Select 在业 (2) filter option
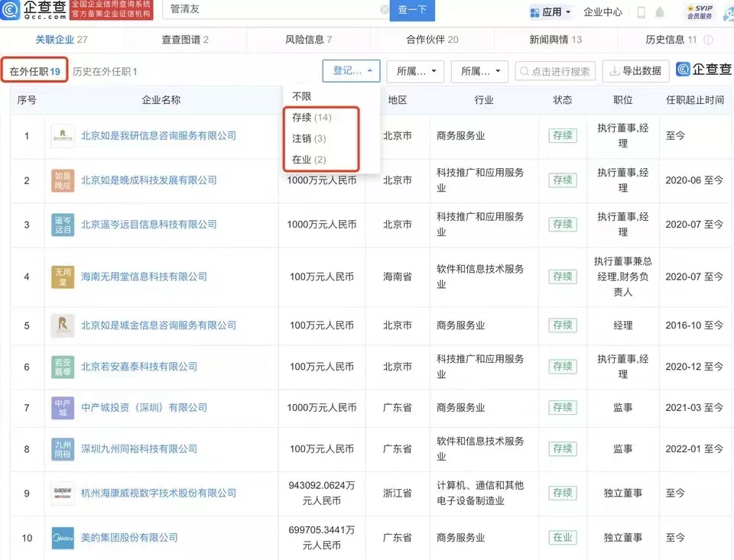Viewport: 734px width, 560px height. click(309, 160)
